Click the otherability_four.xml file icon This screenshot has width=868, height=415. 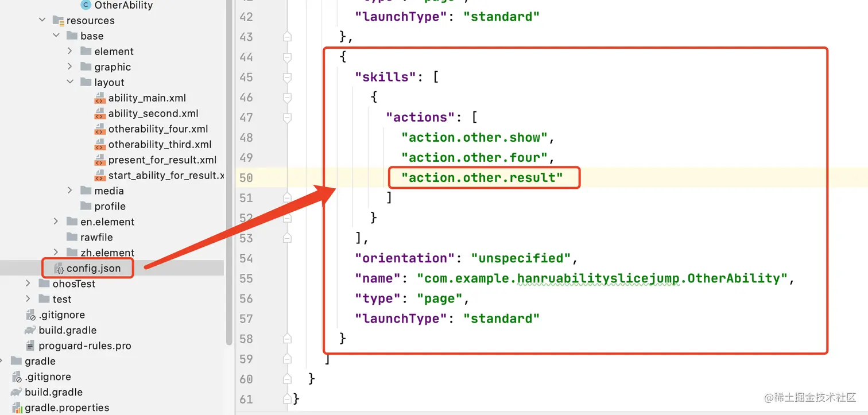(100, 129)
